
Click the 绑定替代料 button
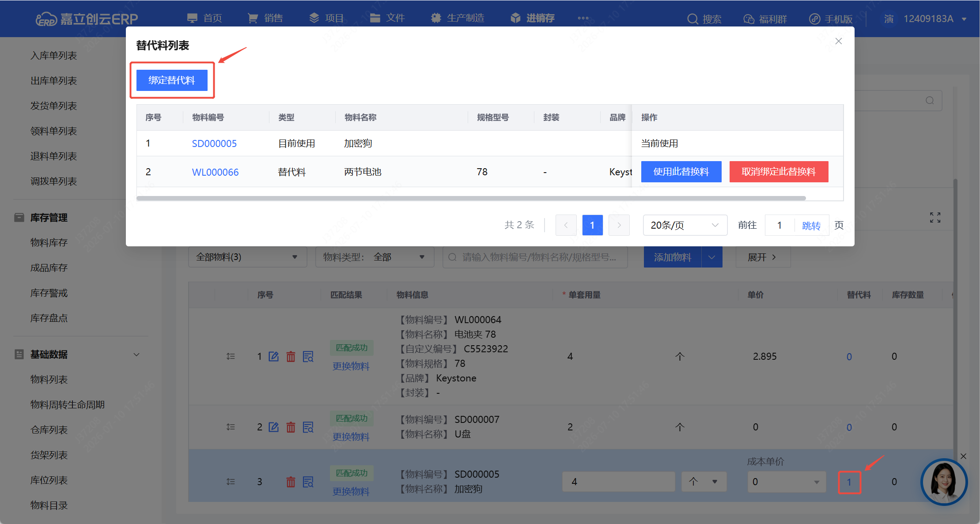(172, 80)
